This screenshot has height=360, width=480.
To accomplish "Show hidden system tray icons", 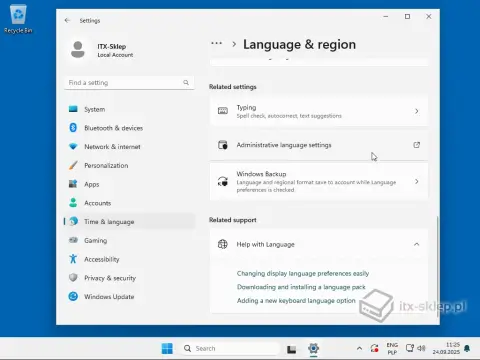I will point(359,348).
